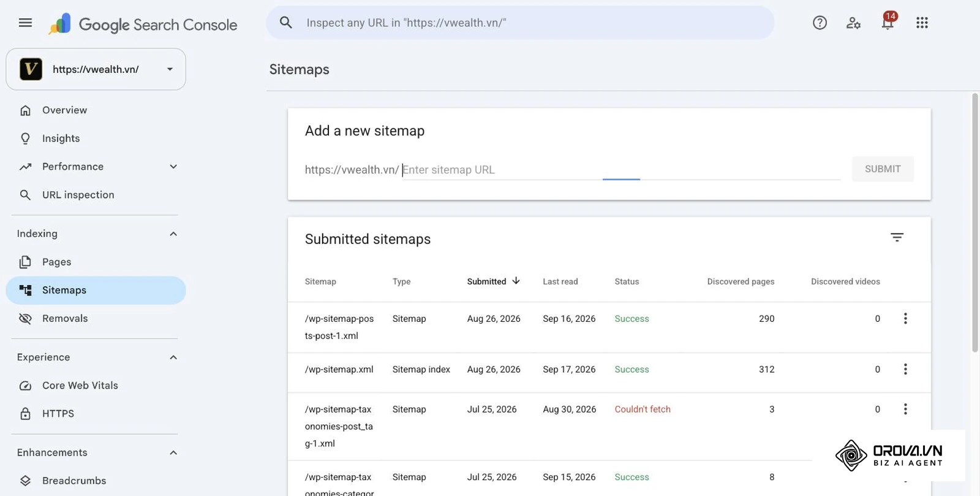Viewport: 980px width, 496px height.
Task: Collapse the Experience section
Action: (173, 357)
